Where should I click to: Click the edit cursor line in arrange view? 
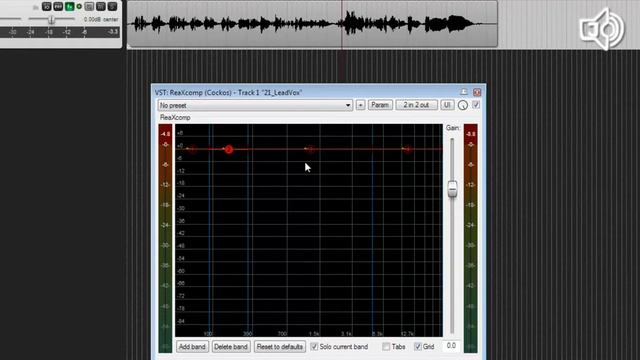coord(342,24)
